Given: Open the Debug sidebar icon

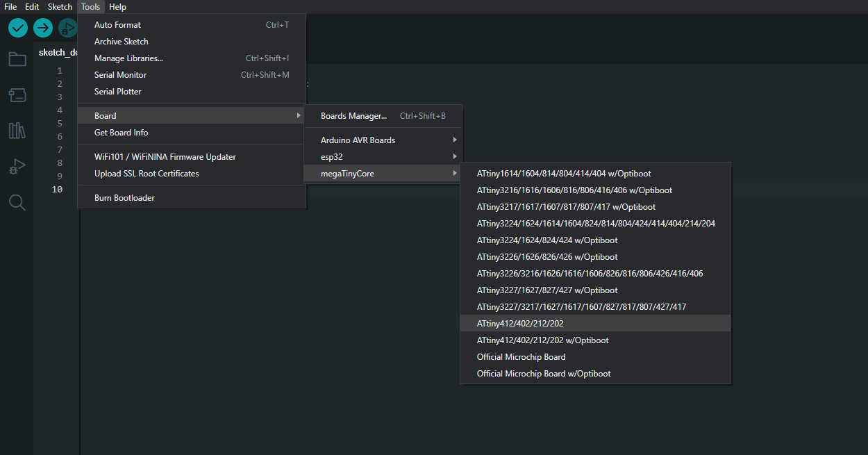Looking at the screenshot, I should pos(17,167).
